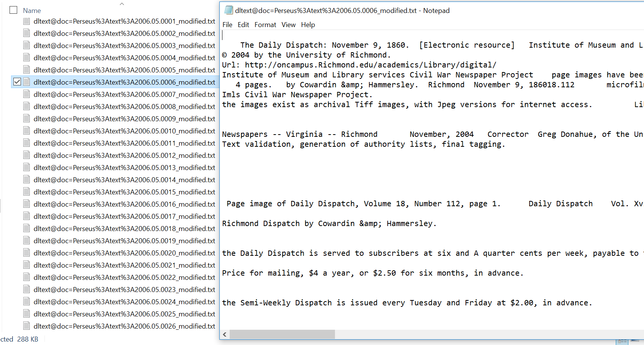Image resolution: width=644 pixels, height=345 pixels.
Task: Click '© 2004 by the University of Richmond.' line
Action: (x=306, y=55)
